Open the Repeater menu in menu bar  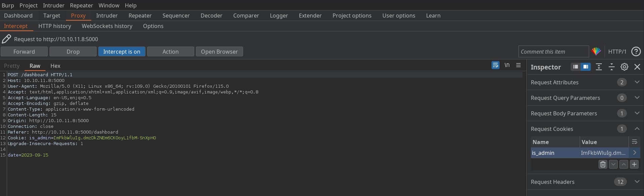coord(81,5)
